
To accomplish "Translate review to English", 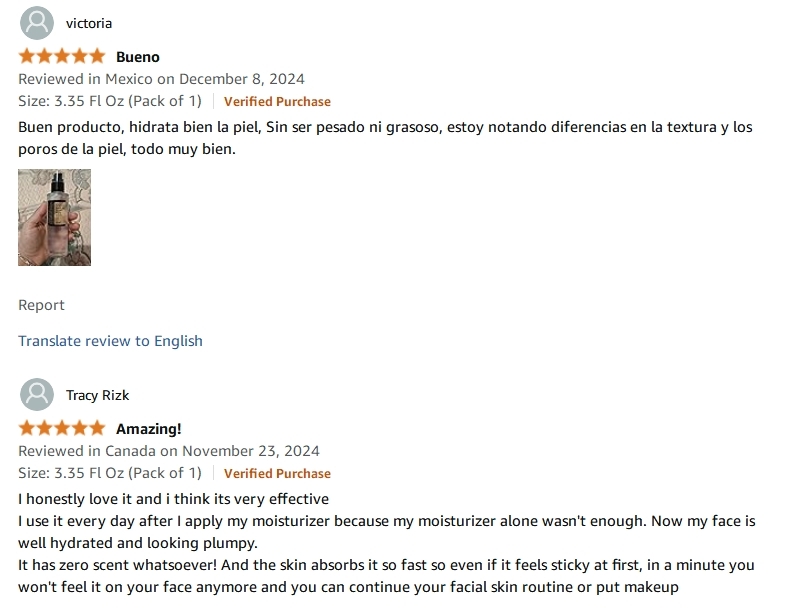I will coord(110,341).
